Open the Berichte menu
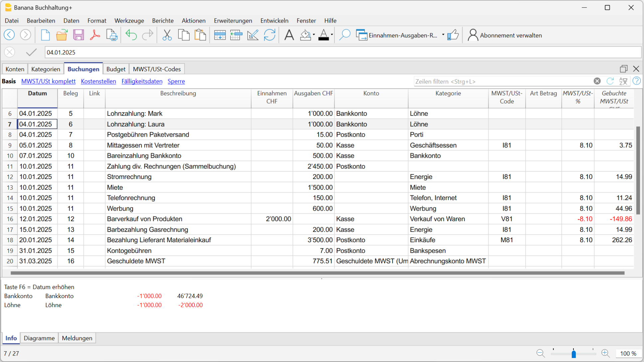The width and height of the screenshot is (644, 362). [163, 21]
